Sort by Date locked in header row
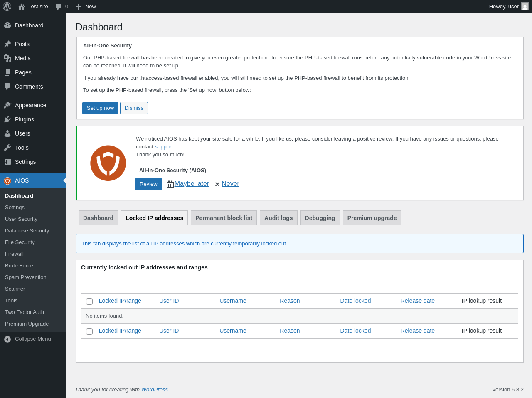This screenshot has height=398, width=532. tap(355, 301)
